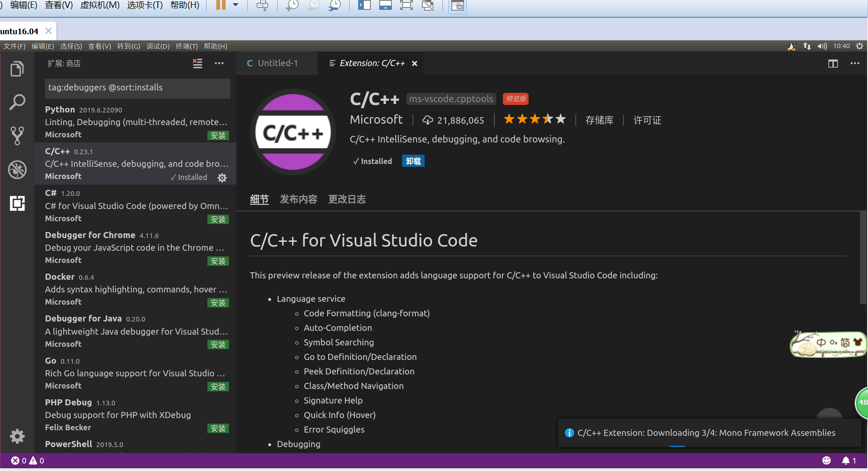Open more actions in extensions sidebar

click(219, 63)
